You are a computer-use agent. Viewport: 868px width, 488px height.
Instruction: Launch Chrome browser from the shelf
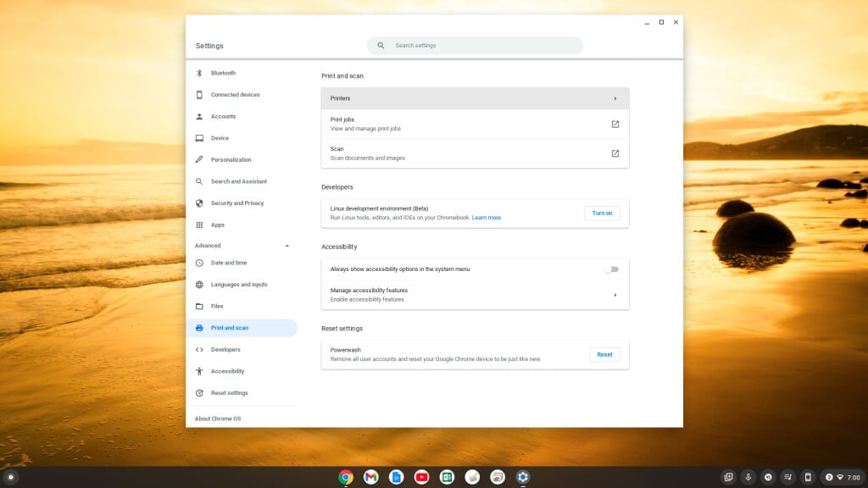point(346,477)
